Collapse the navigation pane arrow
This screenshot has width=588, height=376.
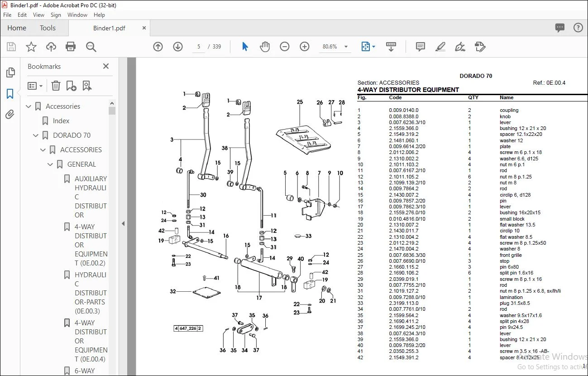[122, 223]
